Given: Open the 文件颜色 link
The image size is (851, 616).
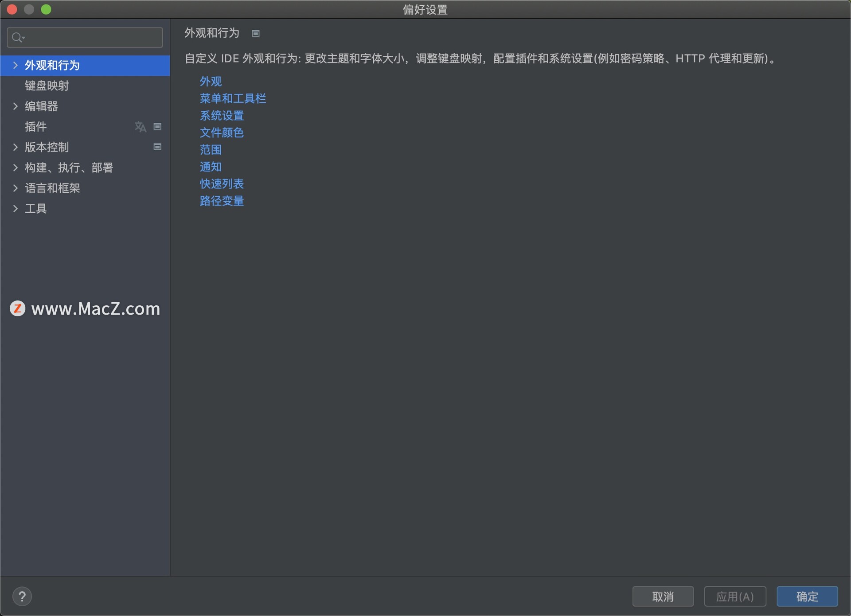Looking at the screenshot, I should pos(222,133).
